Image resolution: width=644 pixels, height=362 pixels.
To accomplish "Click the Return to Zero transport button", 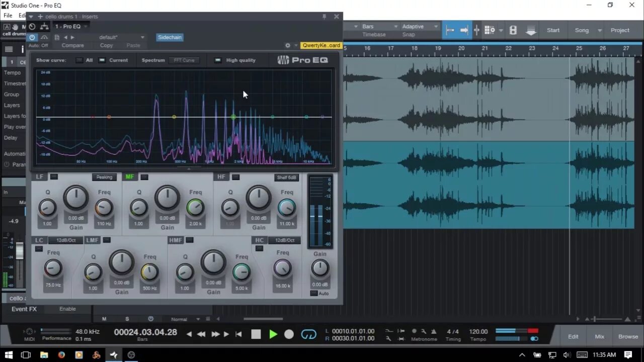I will [238, 334].
